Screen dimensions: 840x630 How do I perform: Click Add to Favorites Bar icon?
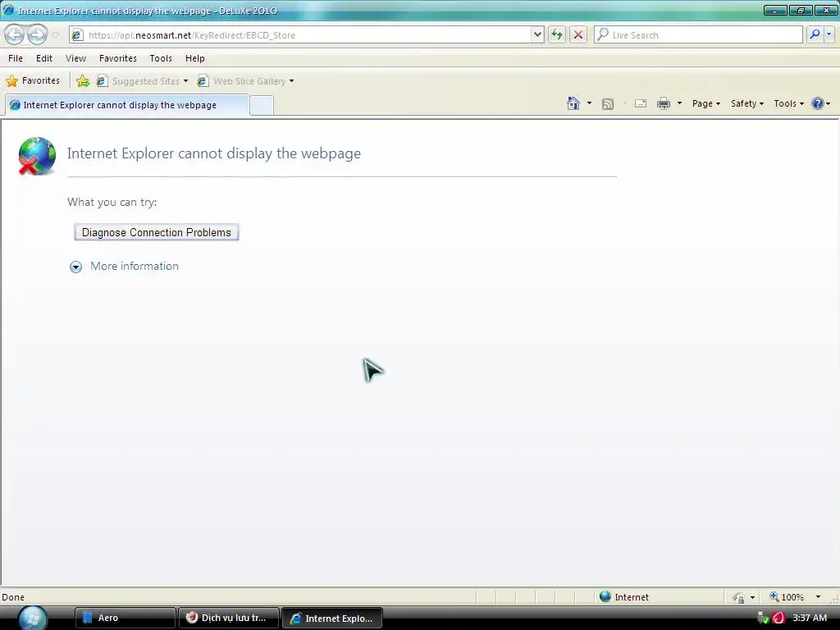click(83, 81)
